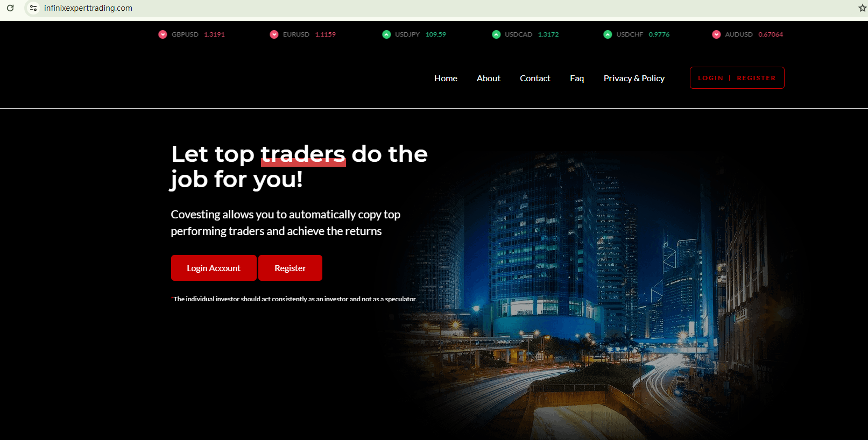Click the EURUSD red down-arrow indicator

tap(274, 34)
